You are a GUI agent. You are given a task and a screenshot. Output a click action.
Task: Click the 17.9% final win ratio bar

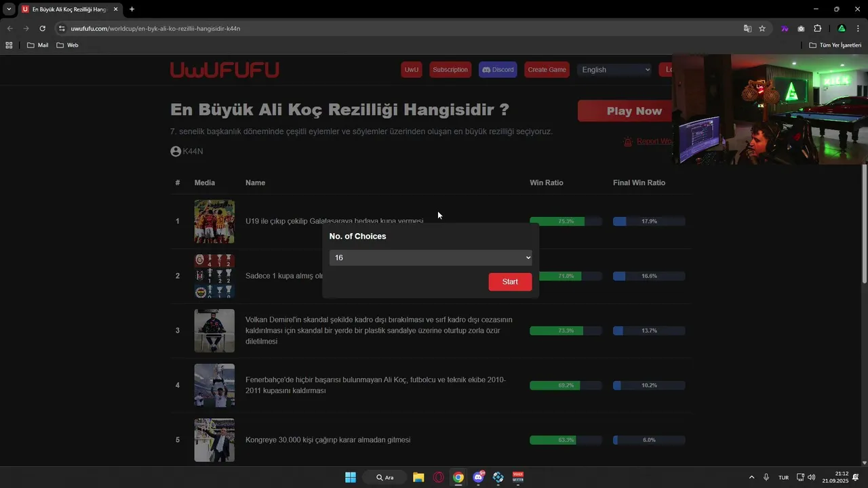pos(649,222)
